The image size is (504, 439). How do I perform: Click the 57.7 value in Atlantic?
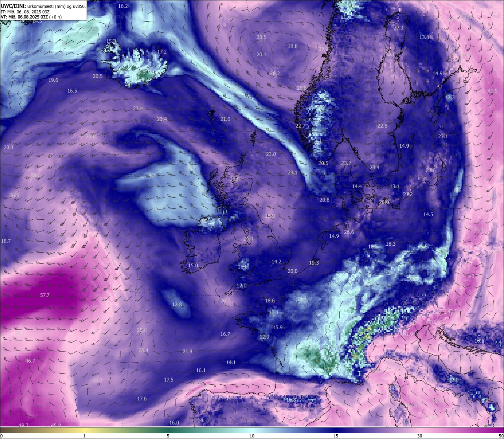[45, 295]
